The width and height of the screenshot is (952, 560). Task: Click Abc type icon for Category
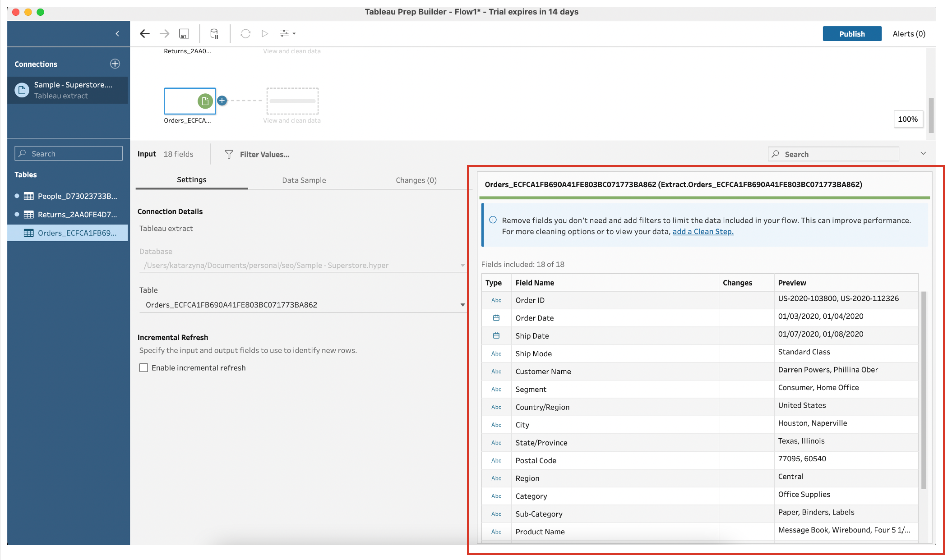coord(496,496)
